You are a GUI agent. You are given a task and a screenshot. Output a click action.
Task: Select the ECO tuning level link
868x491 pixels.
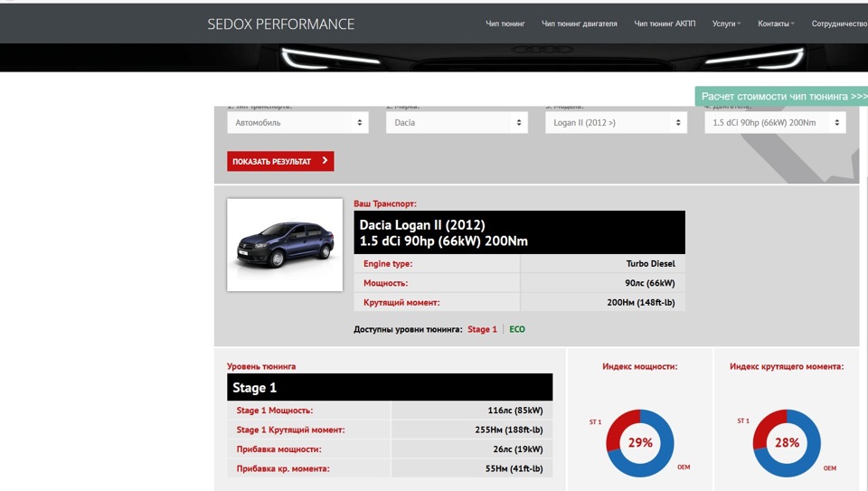point(517,329)
